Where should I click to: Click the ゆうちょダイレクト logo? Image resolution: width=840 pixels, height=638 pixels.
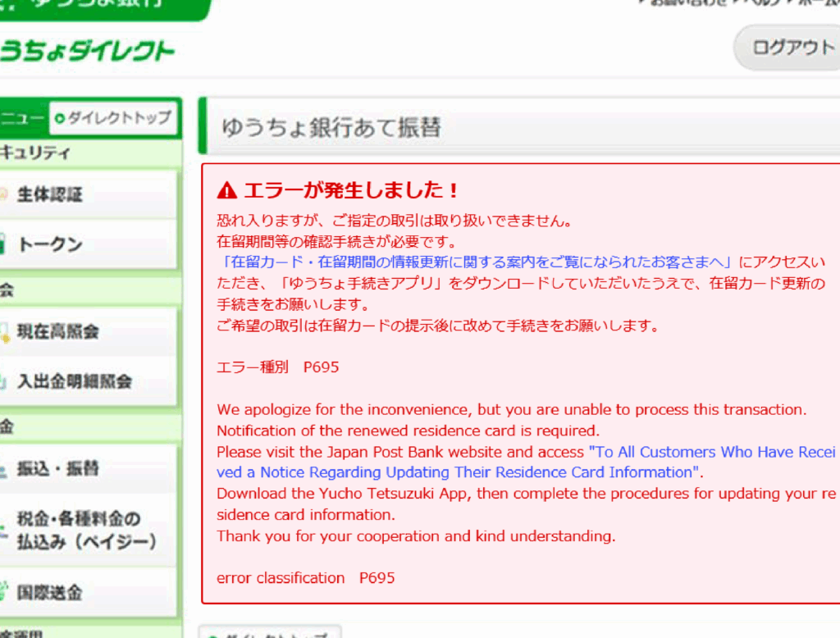[x=87, y=51]
